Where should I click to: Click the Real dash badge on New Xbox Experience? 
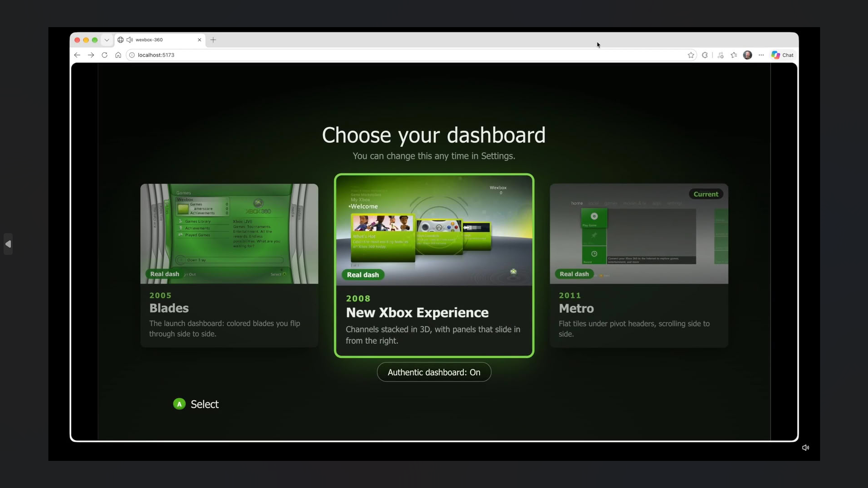click(363, 275)
